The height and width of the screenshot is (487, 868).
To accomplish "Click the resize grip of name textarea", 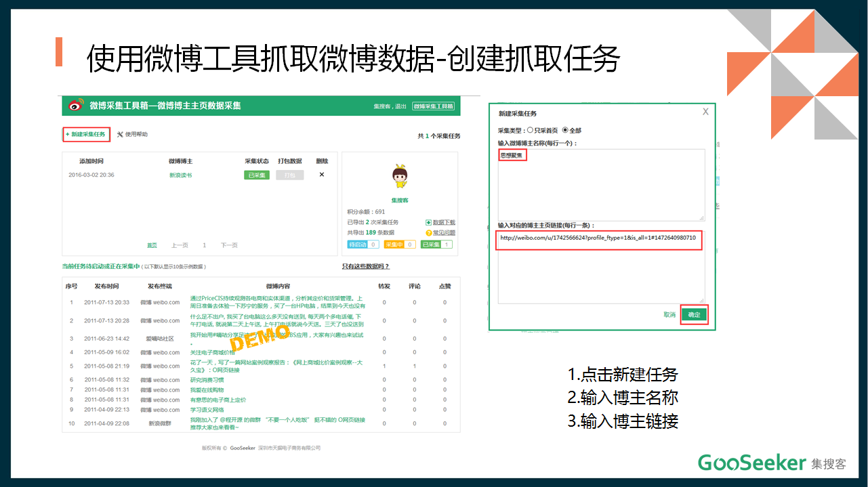I will point(701,217).
